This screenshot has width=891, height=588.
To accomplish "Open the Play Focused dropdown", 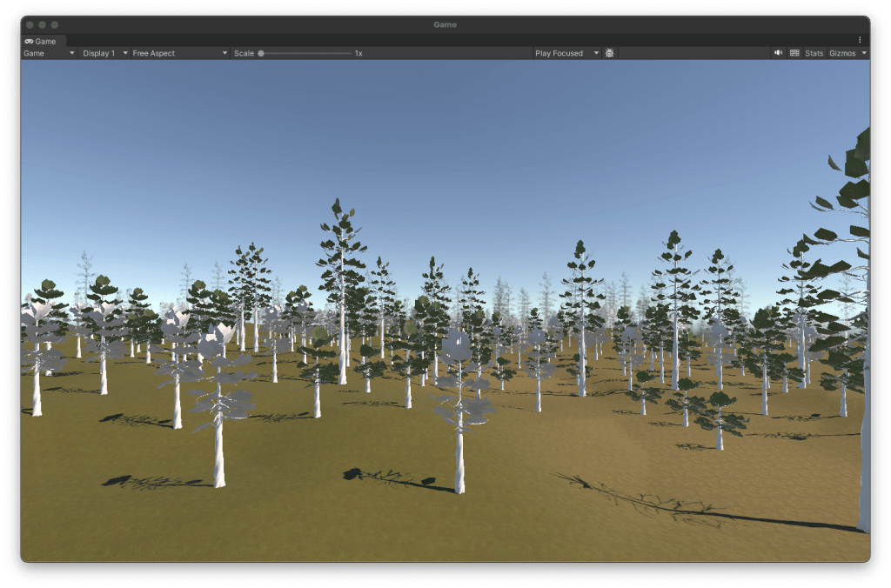I will click(x=566, y=53).
